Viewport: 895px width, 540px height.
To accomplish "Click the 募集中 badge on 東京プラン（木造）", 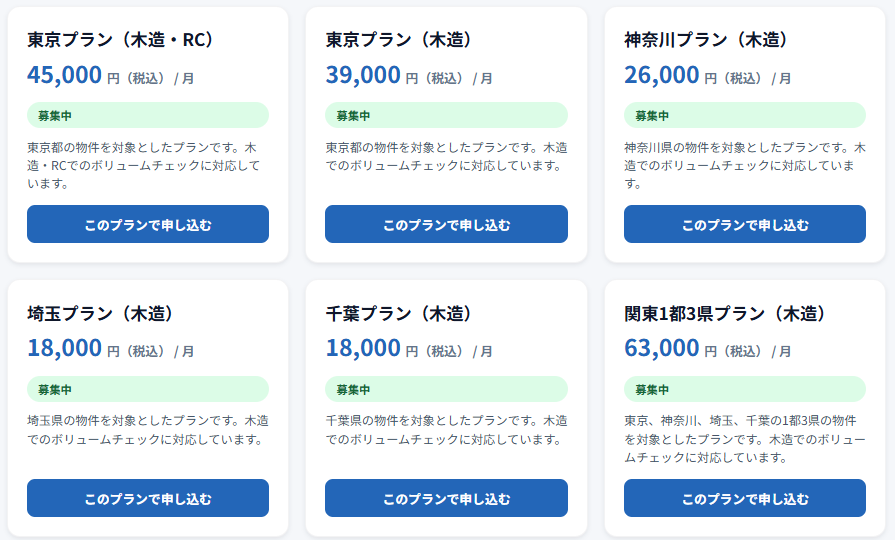I will click(446, 115).
